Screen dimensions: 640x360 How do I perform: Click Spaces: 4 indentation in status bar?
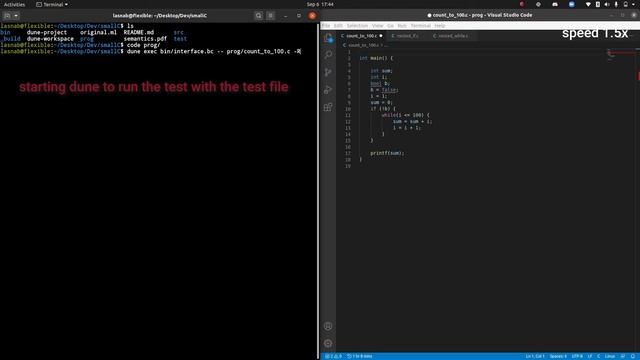pyautogui.click(x=558, y=356)
